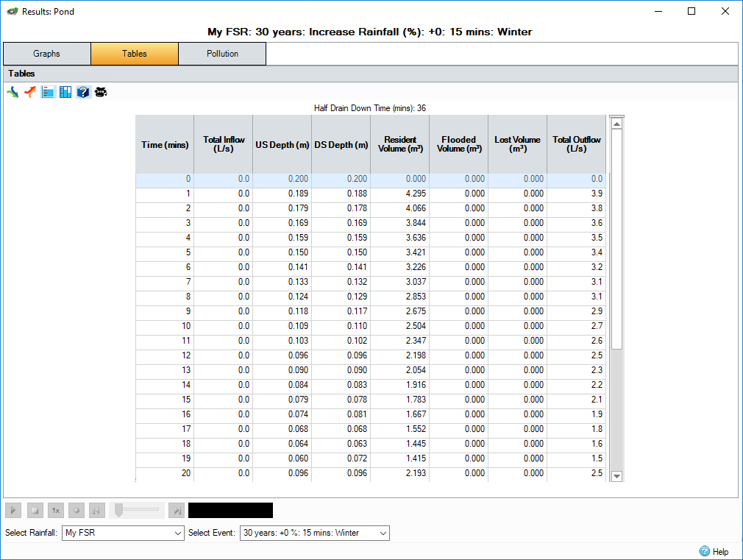The width and height of the screenshot is (743, 560).
Task: Click the Resident Volume cell 2.504
Action: pos(400,326)
